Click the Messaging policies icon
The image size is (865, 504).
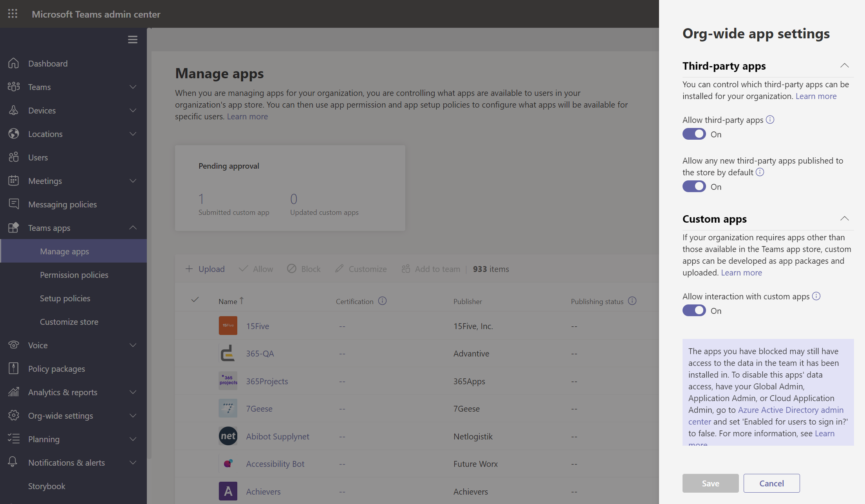click(x=14, y=204)
